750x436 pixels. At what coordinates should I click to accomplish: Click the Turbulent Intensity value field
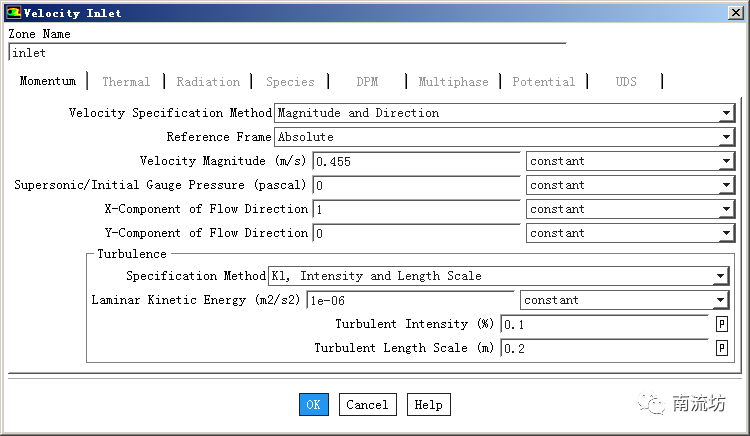coord(604,324)
